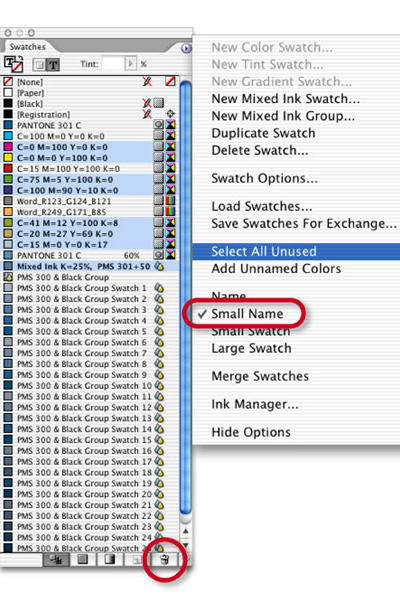This screenshot has height=594, width=400.
Task: Open Ink Manager... from the menu
Action: coord(255,404)
